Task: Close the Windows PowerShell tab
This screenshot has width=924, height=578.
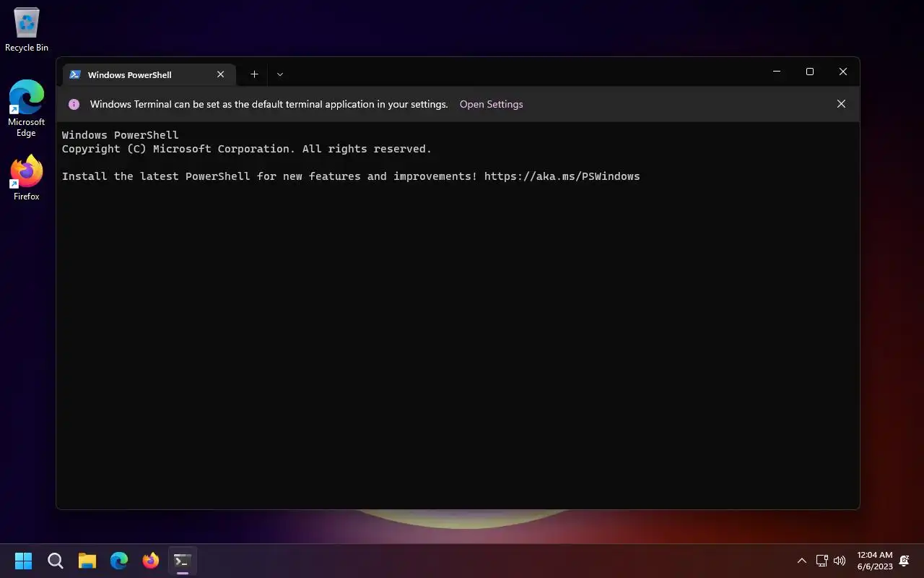Action: [221, 74]
